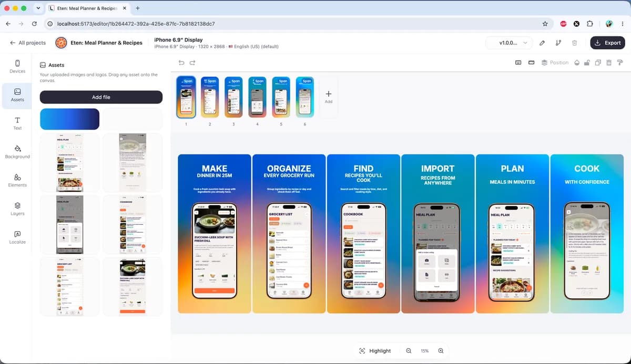This screenshot has height=364, width=631.
Task: Click the Eten project name
Action: coord(106,43)
